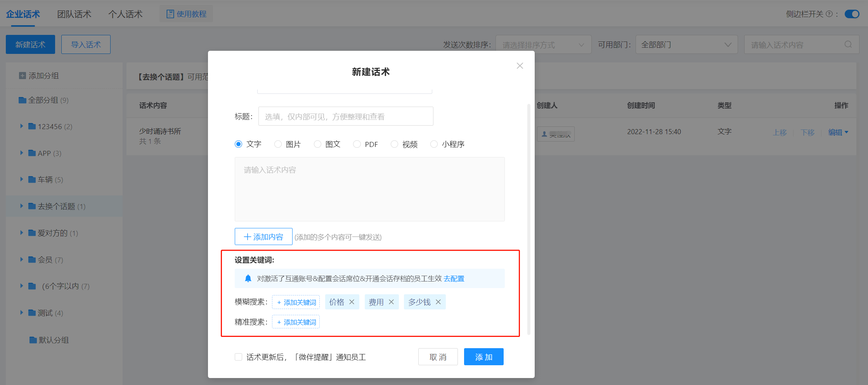This screenshot has width=868, height=385.
Task: Remove the 费用 keyword tag
Action: [391, 302]
